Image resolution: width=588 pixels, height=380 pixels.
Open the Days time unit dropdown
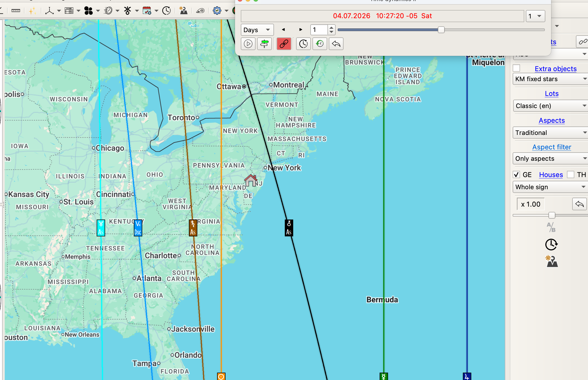tap(257, 30)
